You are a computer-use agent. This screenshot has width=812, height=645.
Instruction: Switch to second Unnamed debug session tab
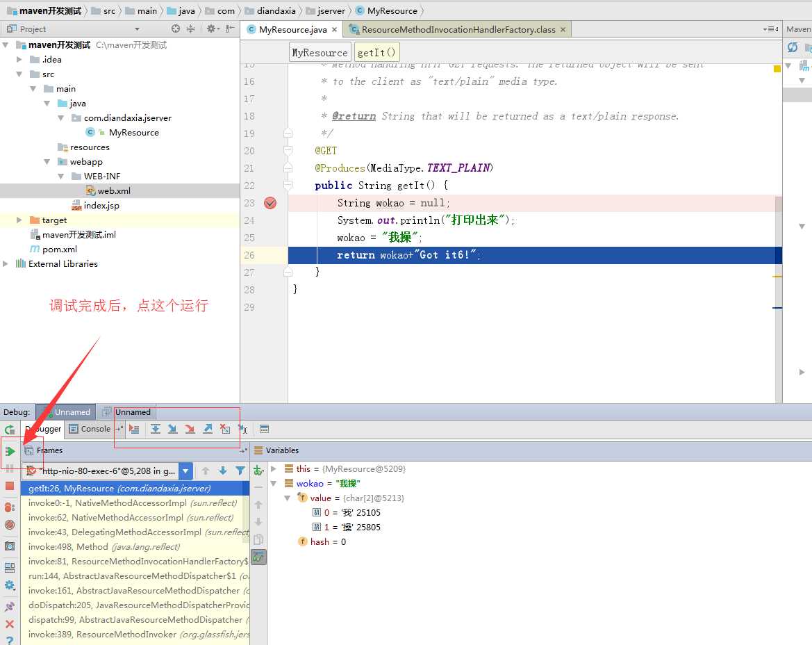pos(127,412)
